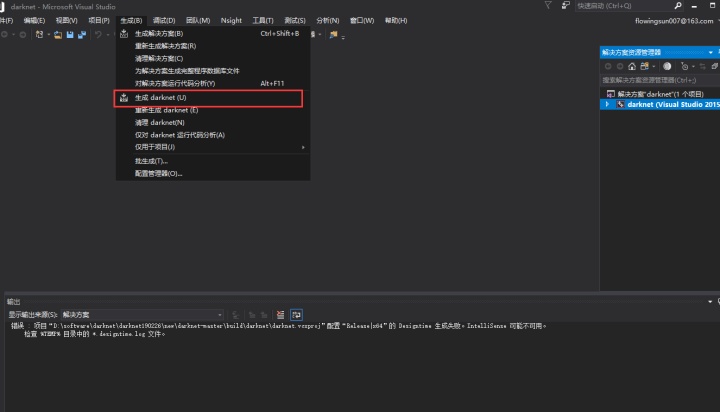Choose 仅对 darknet 运行代码分析(A)
The height and width of the screenshot is (412, 720).
tap(213, 135)
